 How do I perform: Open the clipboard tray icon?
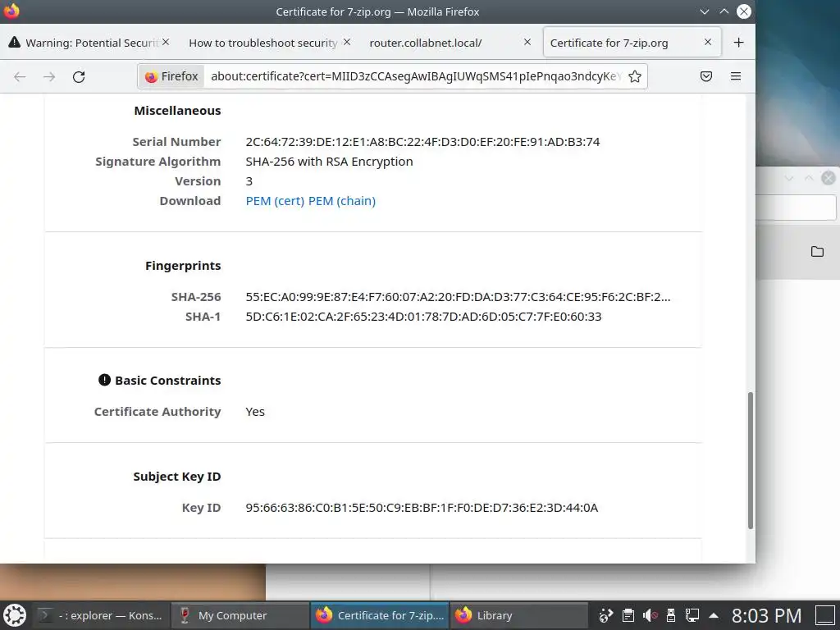point(628,615)
